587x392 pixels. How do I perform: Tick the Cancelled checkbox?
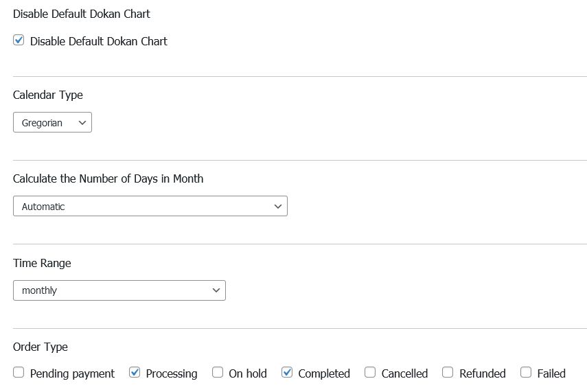(370, 373)
